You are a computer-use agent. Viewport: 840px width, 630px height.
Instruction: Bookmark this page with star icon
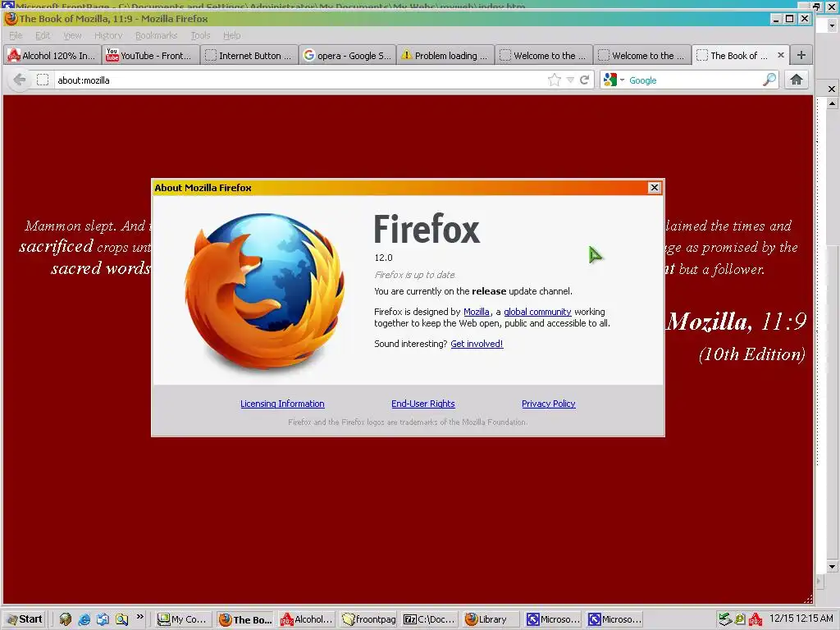[x=555, y=80]
